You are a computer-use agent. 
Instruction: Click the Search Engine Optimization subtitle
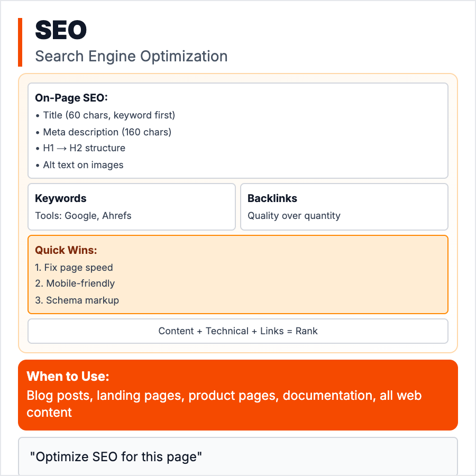point(131,56)
